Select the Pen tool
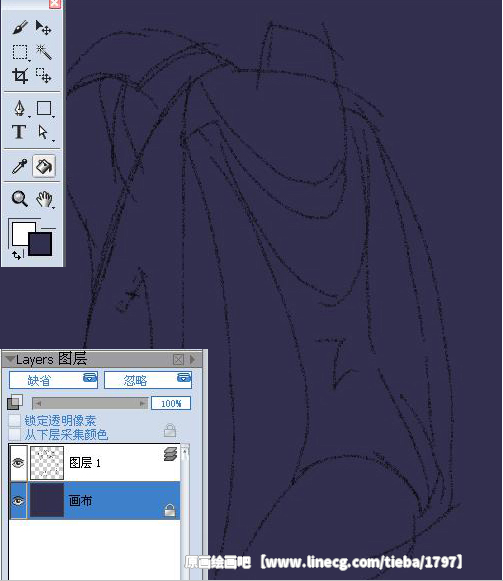This screenshot has height=581, width=503. [20, 109]
